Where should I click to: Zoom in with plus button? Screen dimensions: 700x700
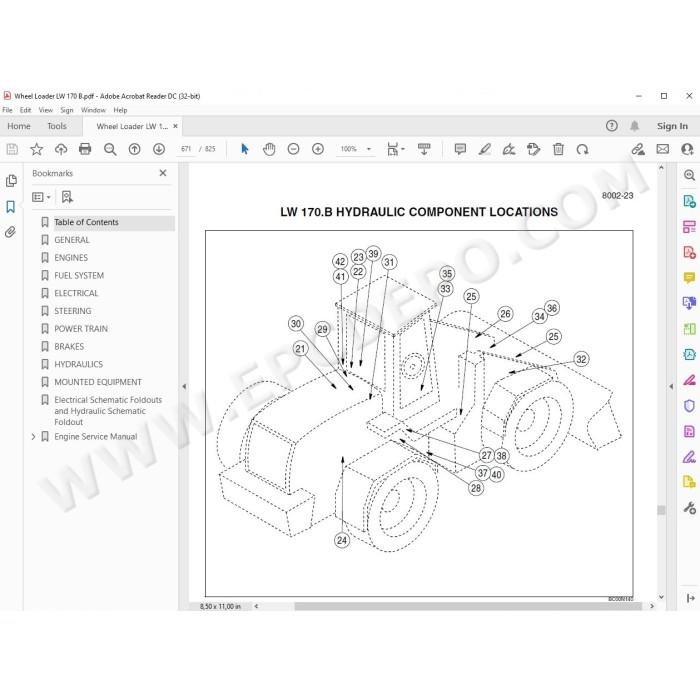pyautogui.click(x=318, y=149)
